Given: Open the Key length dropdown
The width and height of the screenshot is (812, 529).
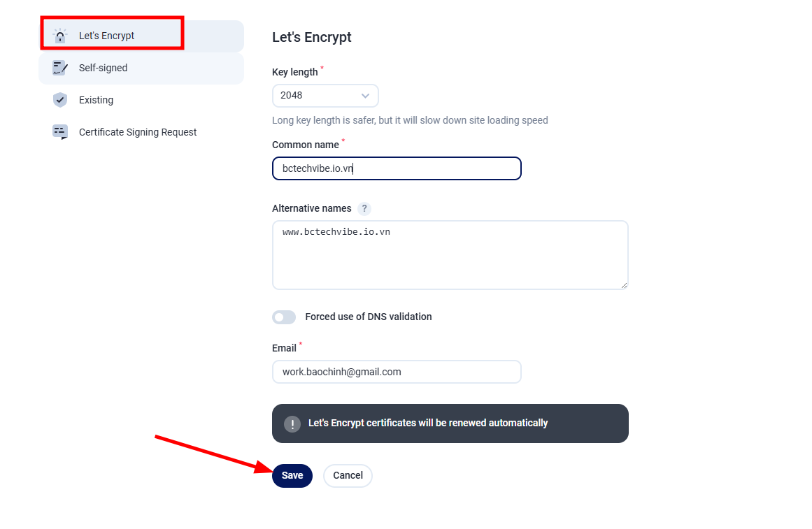Looking at the screenshot, I should (325, 95).
